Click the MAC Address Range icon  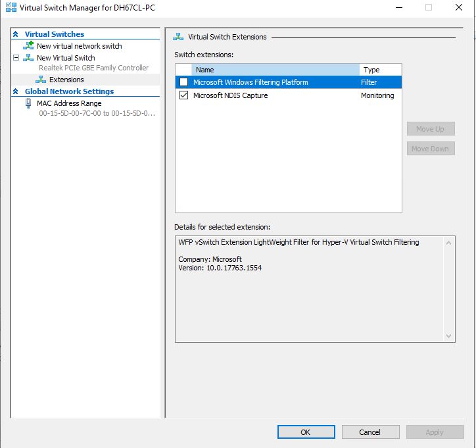(x=28, y=103)
